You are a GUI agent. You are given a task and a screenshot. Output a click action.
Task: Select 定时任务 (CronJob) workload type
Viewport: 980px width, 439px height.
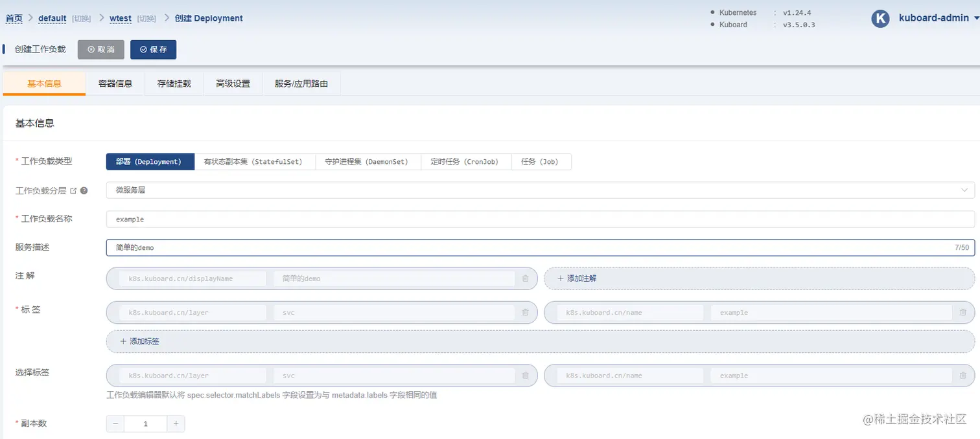pyautogui.click(x=466, y=162)
